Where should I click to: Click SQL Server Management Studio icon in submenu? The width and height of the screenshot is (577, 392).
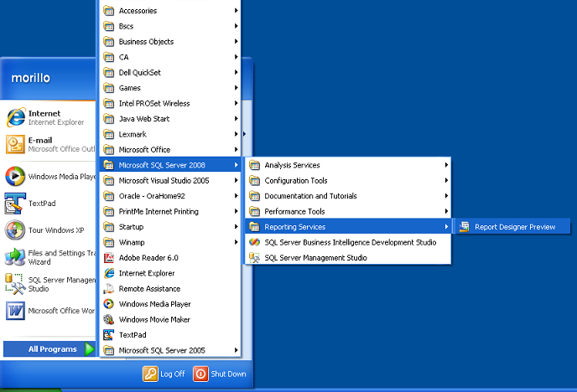pyautogui.click(x=254, y=257)
